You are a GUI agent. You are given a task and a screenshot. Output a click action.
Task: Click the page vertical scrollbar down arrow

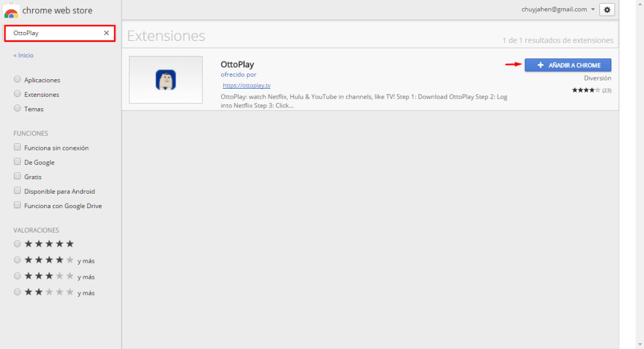pyautogui.click(x=640, y=345)
